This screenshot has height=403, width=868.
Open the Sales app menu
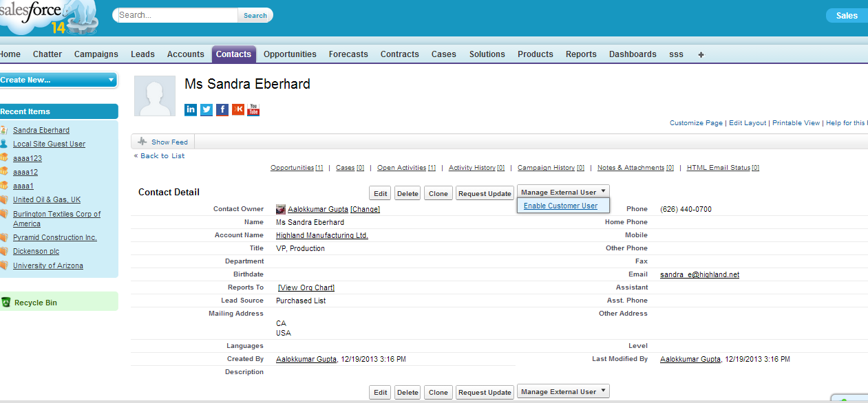coord(847,16)
